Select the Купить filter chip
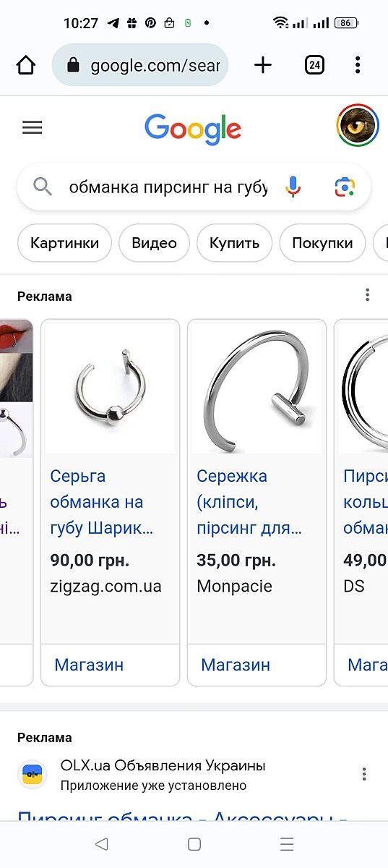Screen dimensions: 388x868 click(234, 243)
